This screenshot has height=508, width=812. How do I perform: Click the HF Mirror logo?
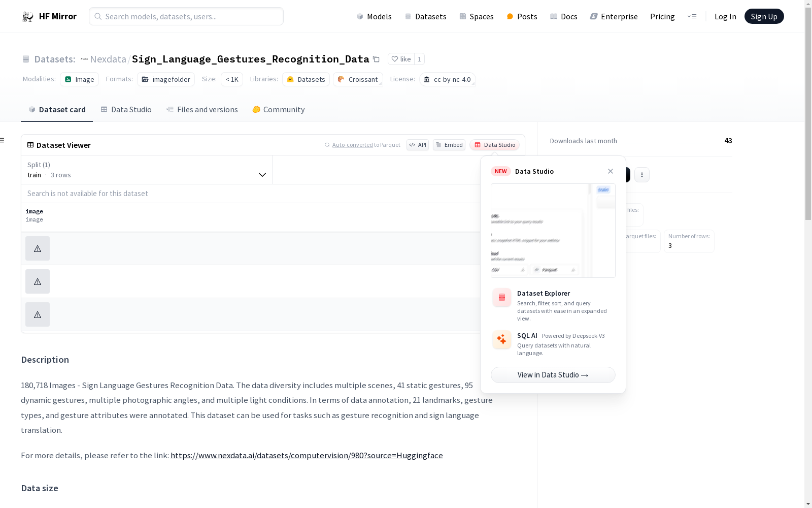(49, 16)
